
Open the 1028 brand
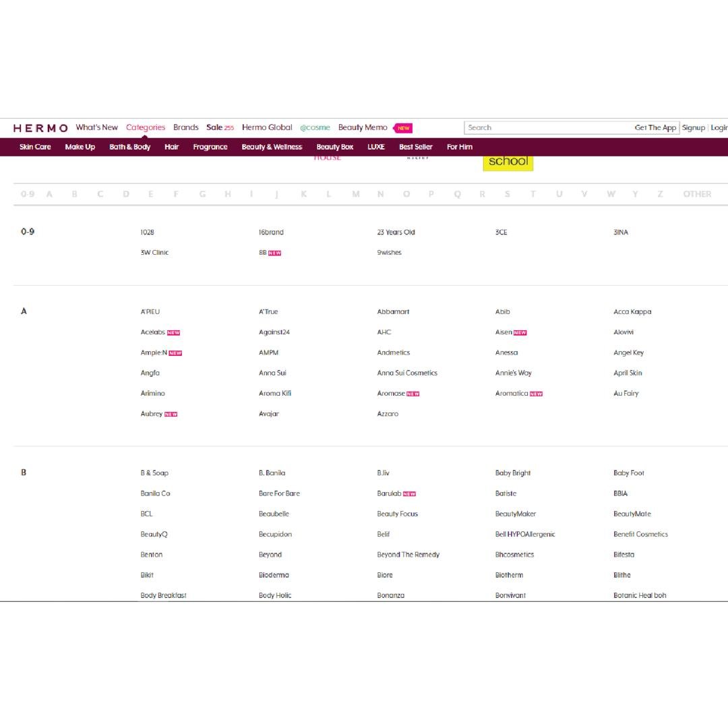tap(147, 232)
